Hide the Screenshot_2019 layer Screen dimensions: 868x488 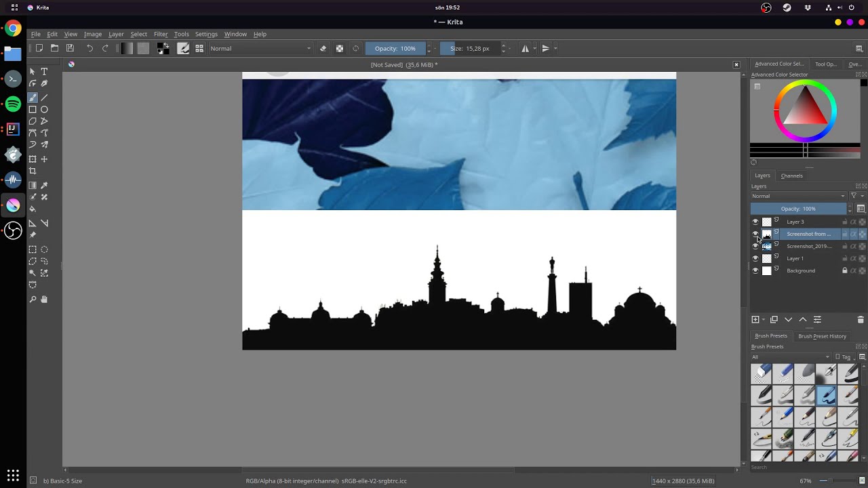[x=755, y=246]
